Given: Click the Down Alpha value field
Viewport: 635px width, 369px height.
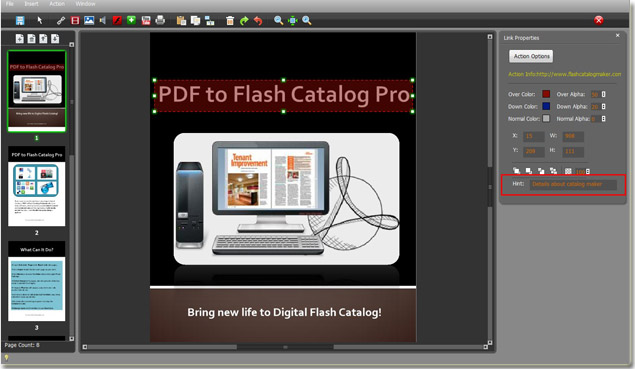Looking at the screenshot, I should pyautogui.click(x=595, y=107).
